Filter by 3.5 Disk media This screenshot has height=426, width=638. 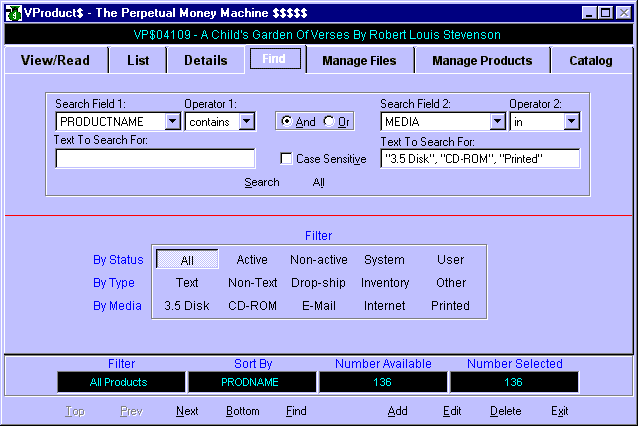click(187, 306)
